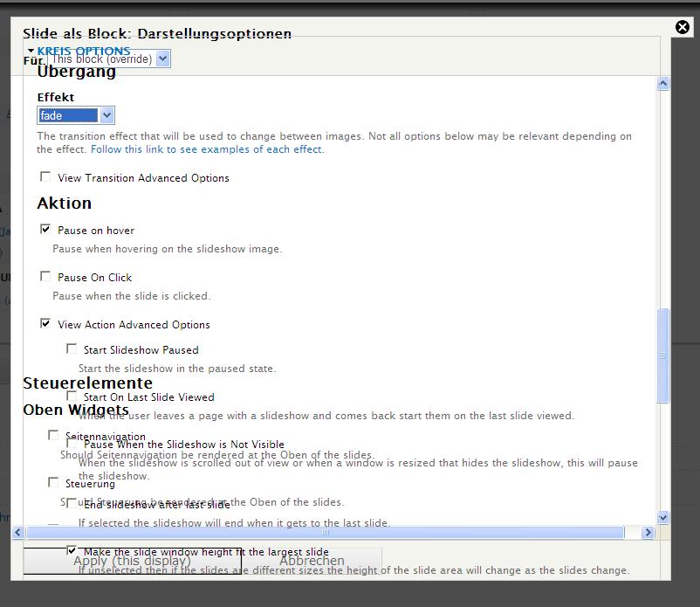Enable View Transition Advanced Options
Viewport: 700px width, 607px height.
(45, 176)
